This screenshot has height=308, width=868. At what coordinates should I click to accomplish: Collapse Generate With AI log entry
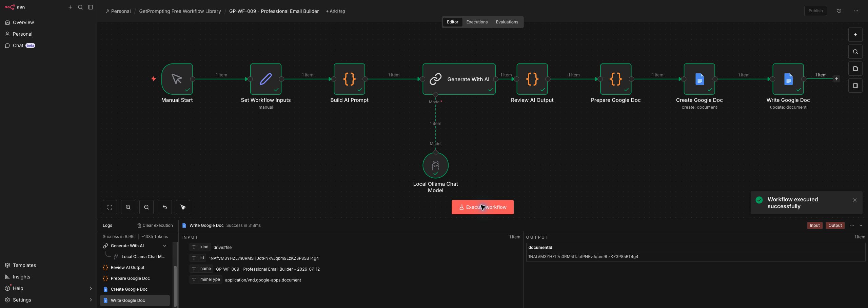click(165, 246)
